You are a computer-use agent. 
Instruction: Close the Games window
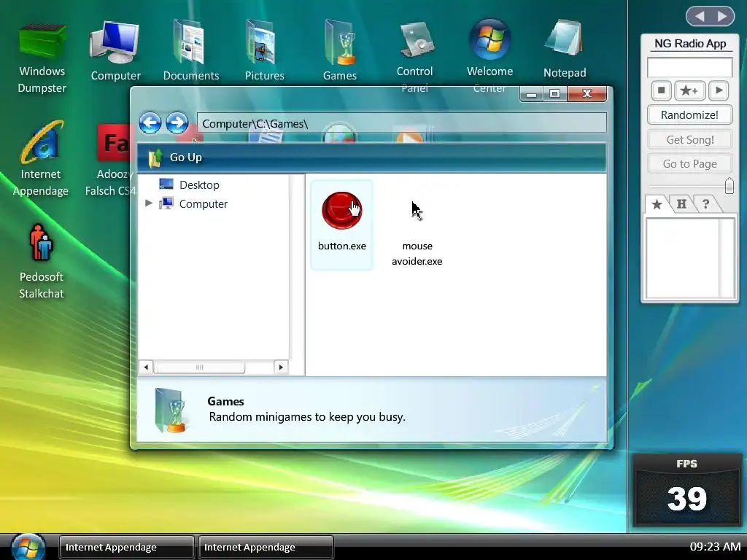click(587, 94)
